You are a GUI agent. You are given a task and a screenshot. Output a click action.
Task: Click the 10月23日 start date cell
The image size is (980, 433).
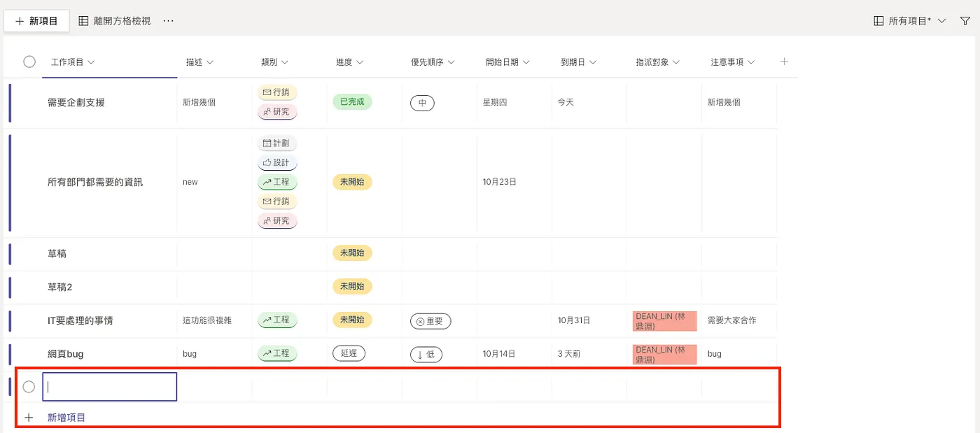[500, 182]
